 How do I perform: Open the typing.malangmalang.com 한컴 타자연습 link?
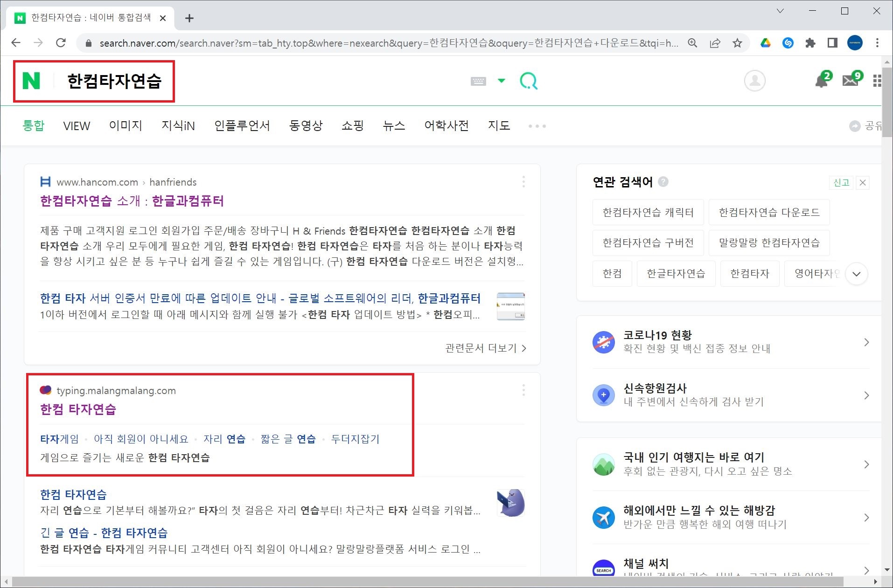click(x=78, y=409)
